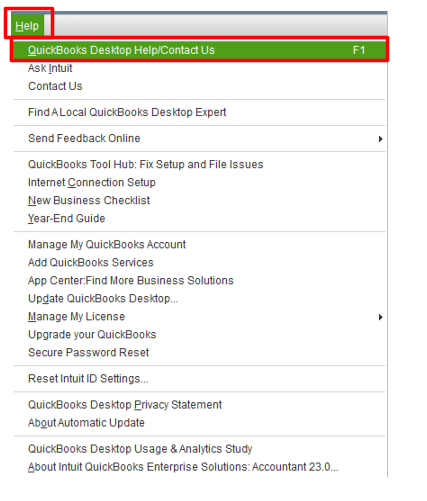Open Internet Connection Setup

coord(199,182)
